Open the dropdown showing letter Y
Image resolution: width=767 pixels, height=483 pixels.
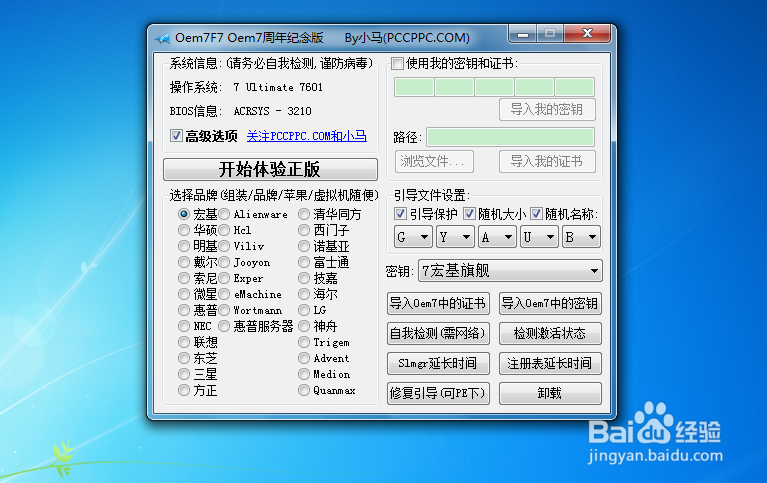(x=455, y=237)
